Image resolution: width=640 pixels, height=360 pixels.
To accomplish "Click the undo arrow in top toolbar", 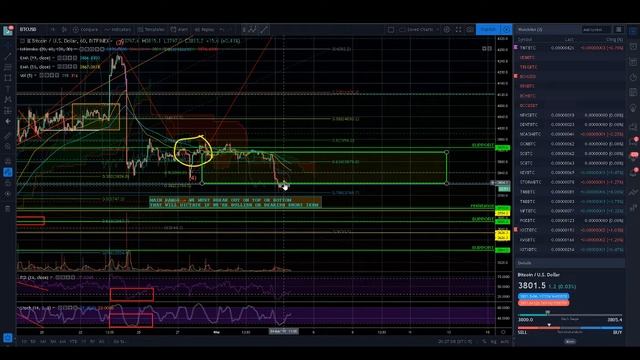I will click(222, 29).
